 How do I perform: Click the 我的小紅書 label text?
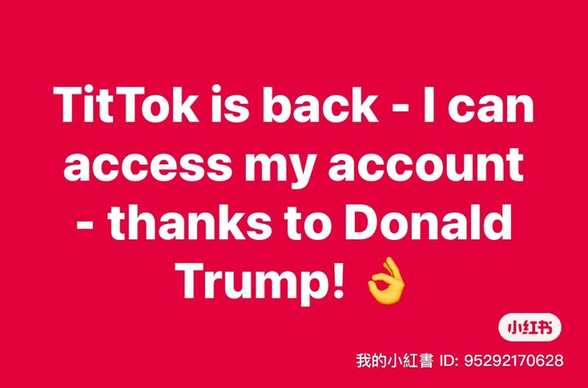pos(394,360)
